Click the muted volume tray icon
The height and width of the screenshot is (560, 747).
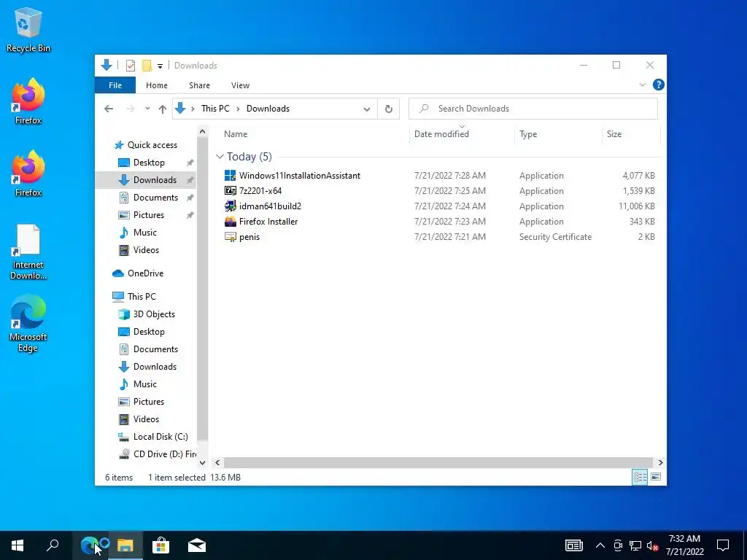(x=652, y=545)
